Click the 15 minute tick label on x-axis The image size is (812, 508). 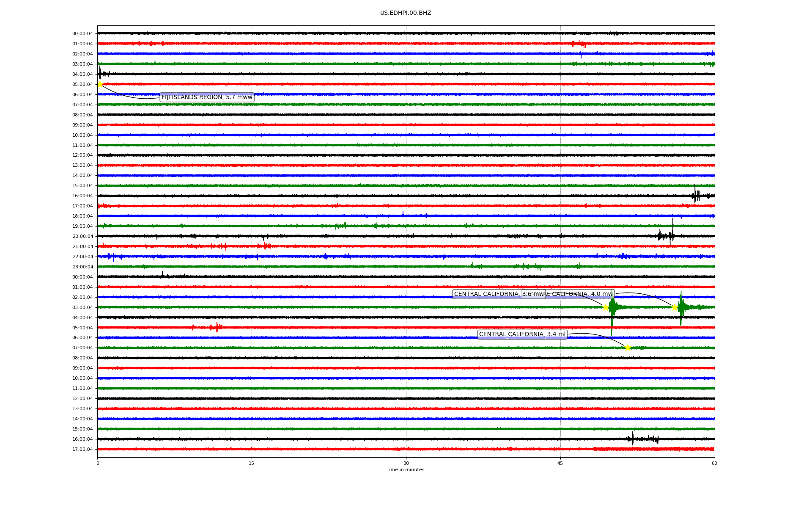[252, 463]
